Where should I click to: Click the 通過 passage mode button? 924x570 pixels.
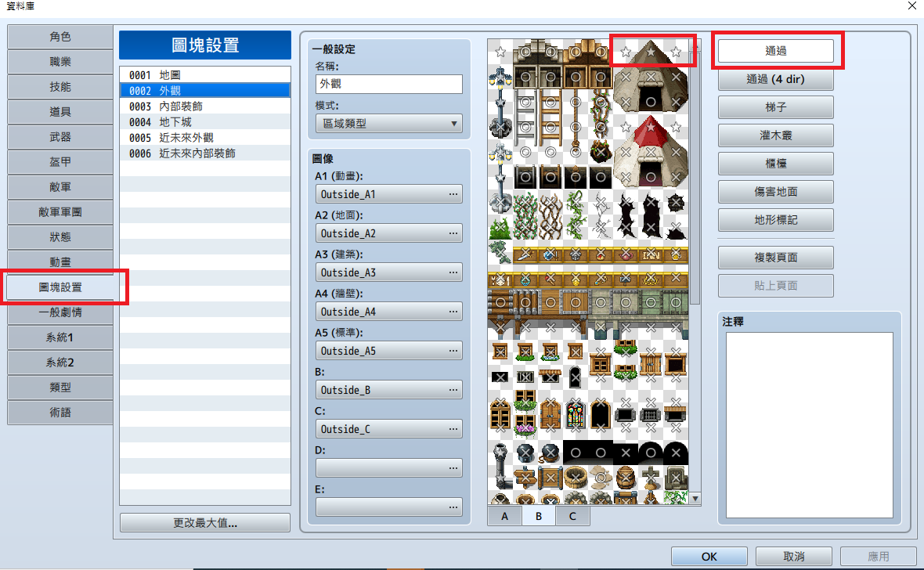pos(775,51)
